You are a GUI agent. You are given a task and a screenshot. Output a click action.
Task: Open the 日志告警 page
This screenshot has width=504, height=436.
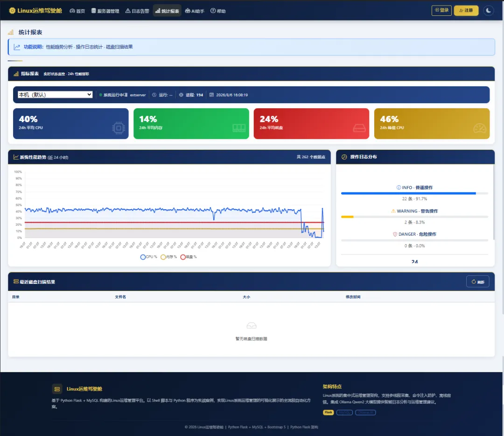pyautogui.click(x=137, y=11)
